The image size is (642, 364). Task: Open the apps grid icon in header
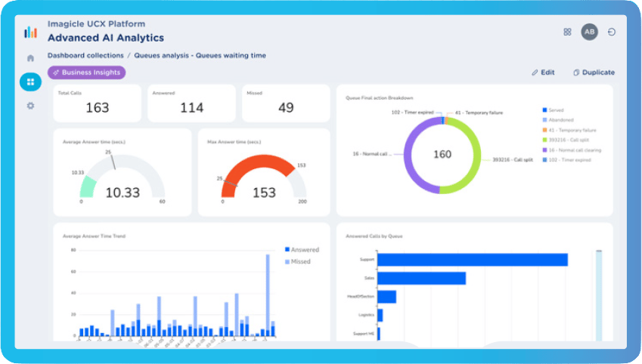[567, 32]
